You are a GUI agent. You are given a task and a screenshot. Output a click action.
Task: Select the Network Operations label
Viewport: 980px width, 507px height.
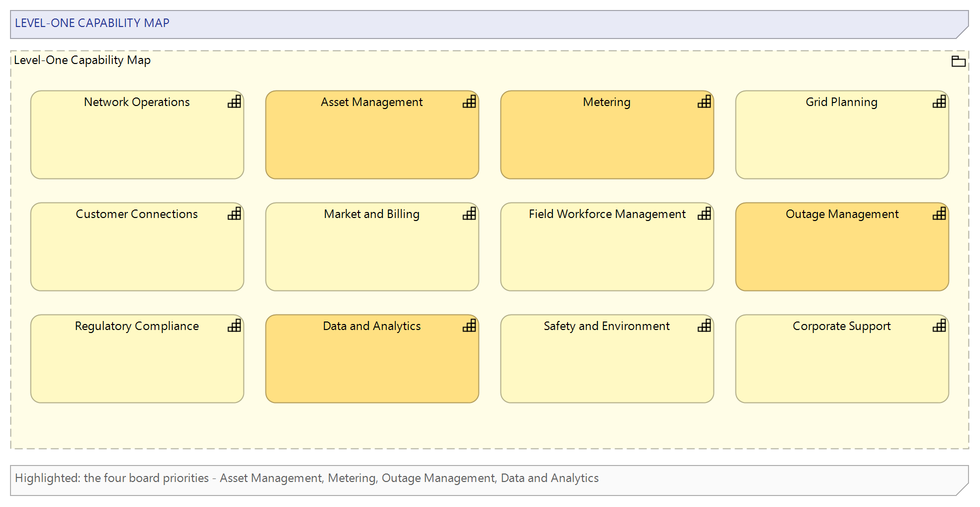pyautogui.click(x=136, y=102)
